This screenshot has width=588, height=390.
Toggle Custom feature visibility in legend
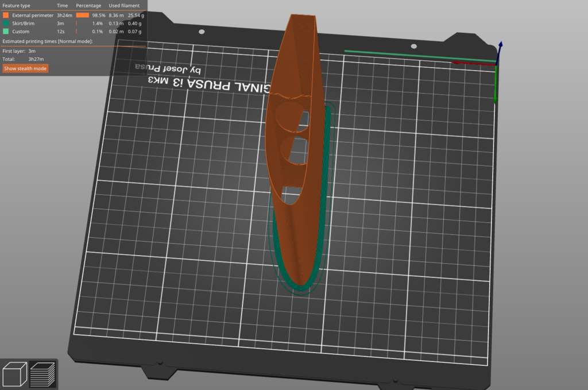[x=21, y=32]
